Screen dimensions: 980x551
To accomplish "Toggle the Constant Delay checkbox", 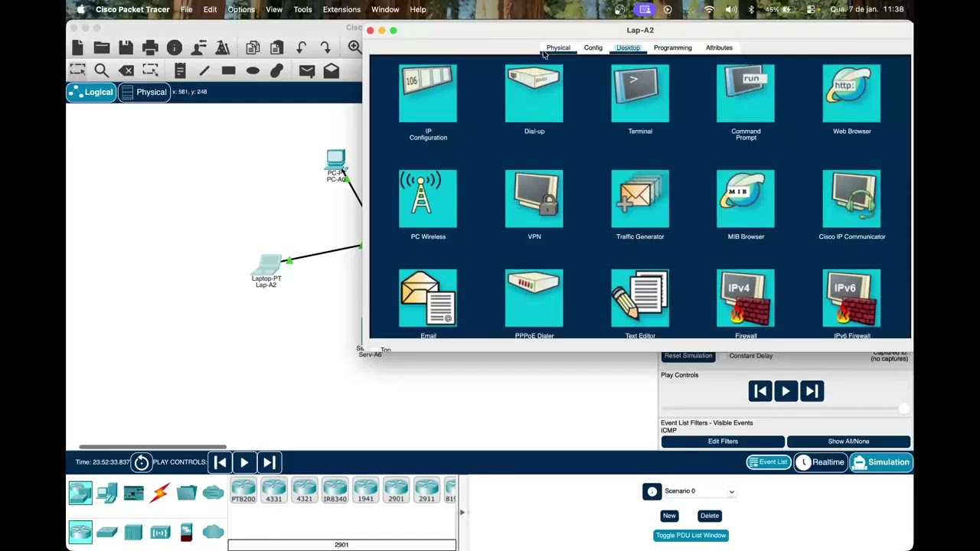I will click(x=723, y=356).
